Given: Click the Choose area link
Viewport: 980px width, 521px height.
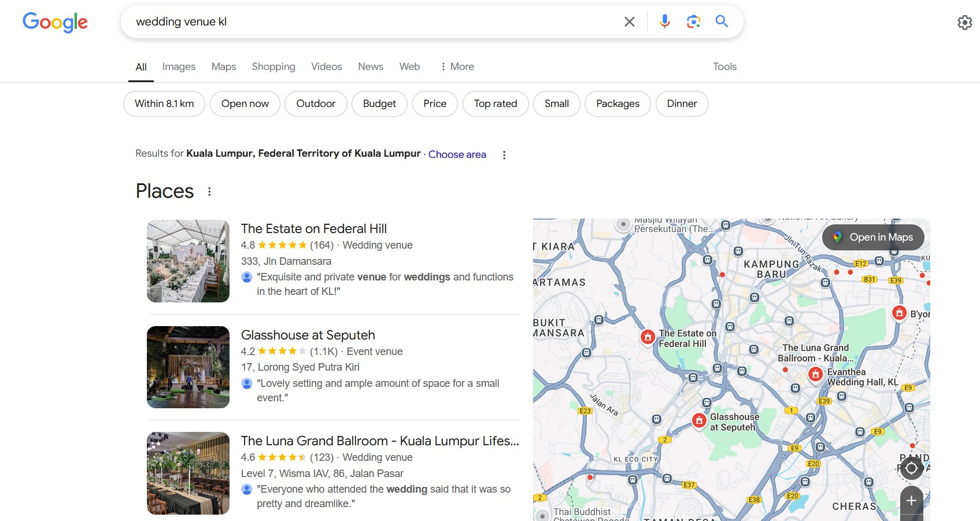Looking at the screenshot, I should tap(457, 154).
